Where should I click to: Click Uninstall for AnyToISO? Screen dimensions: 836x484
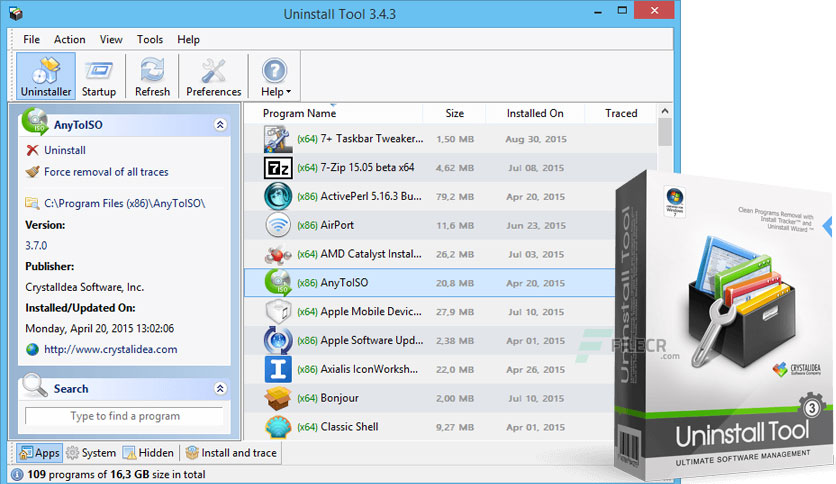(x=65, y=150)
